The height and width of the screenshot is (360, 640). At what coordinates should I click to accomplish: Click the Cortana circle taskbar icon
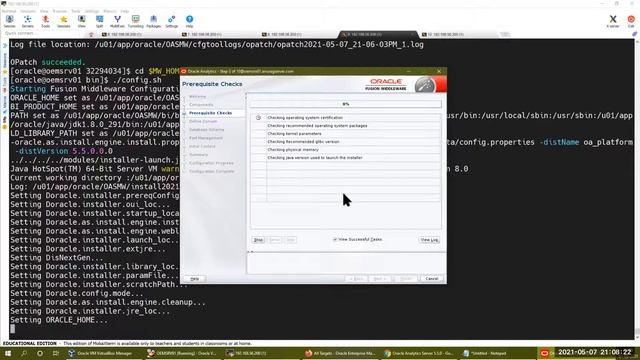(x=40, y=353)
